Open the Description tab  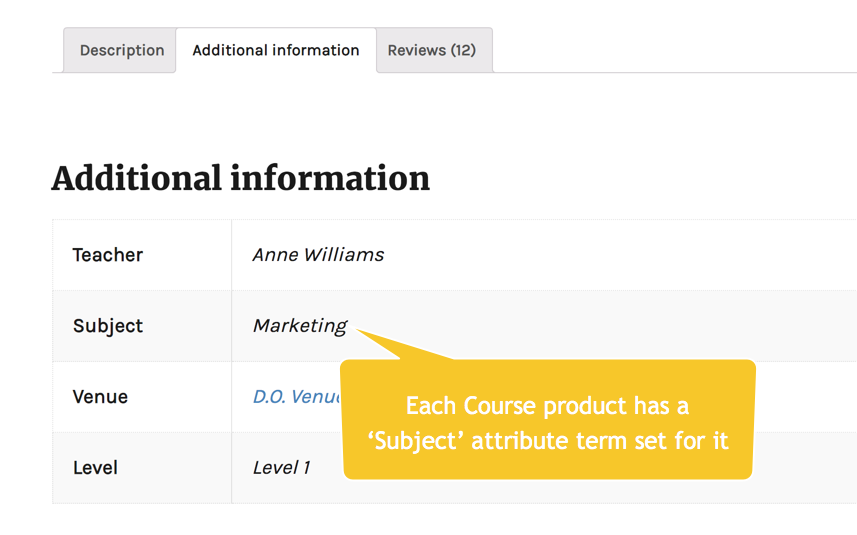point(122,50)
